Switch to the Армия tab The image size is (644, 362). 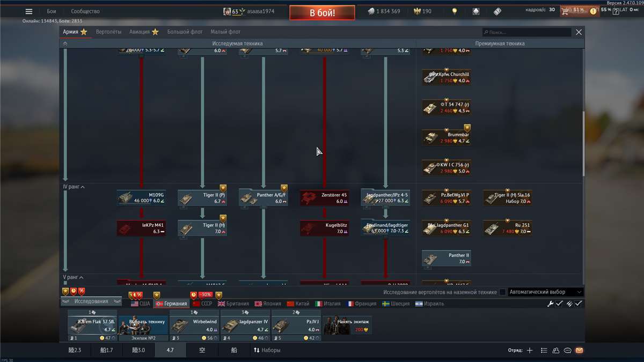[75, 32]
